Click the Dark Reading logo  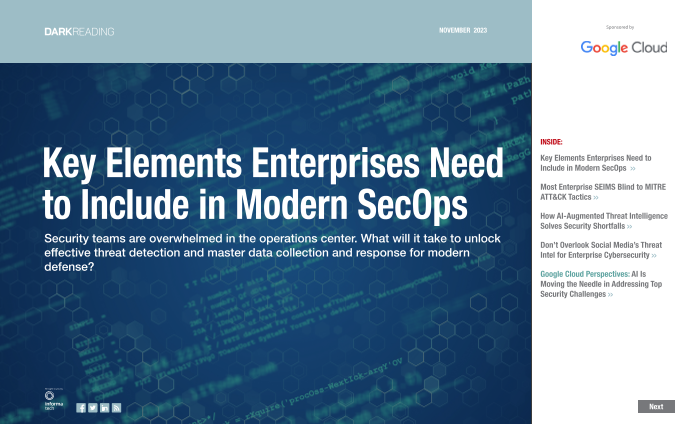79,32
